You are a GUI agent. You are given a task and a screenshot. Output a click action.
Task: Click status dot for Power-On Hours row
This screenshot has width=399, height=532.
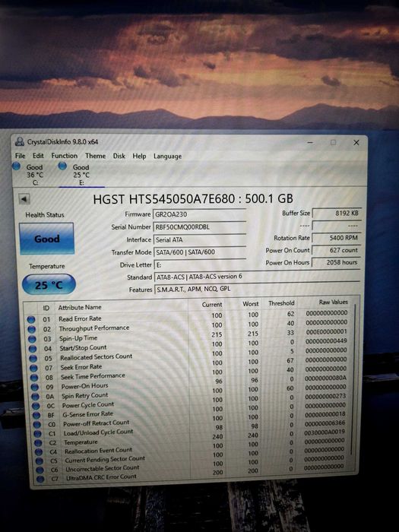tap(35, 387)
